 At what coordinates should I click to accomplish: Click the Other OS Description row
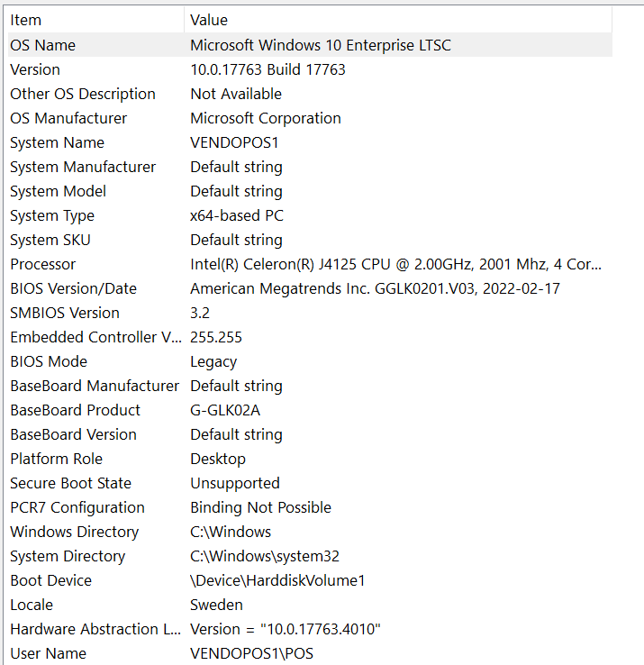(x=83, y=94)
